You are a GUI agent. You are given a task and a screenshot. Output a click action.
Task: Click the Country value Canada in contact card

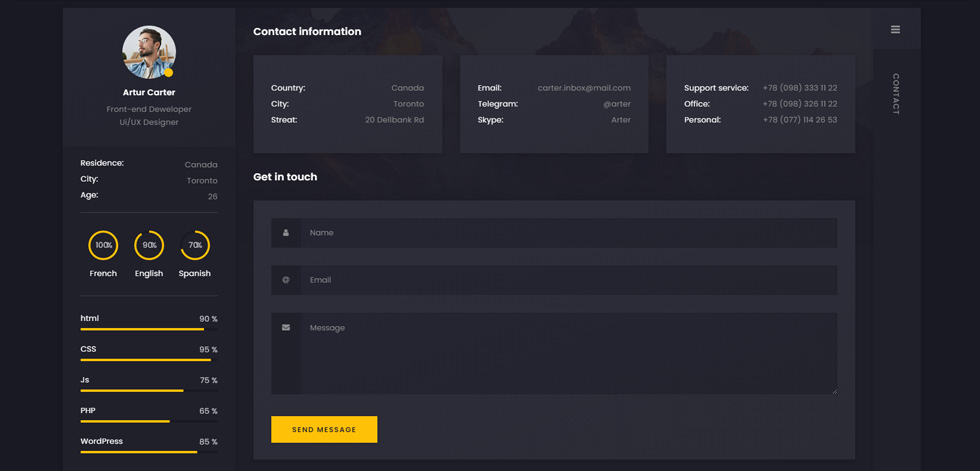pos(408,88)
